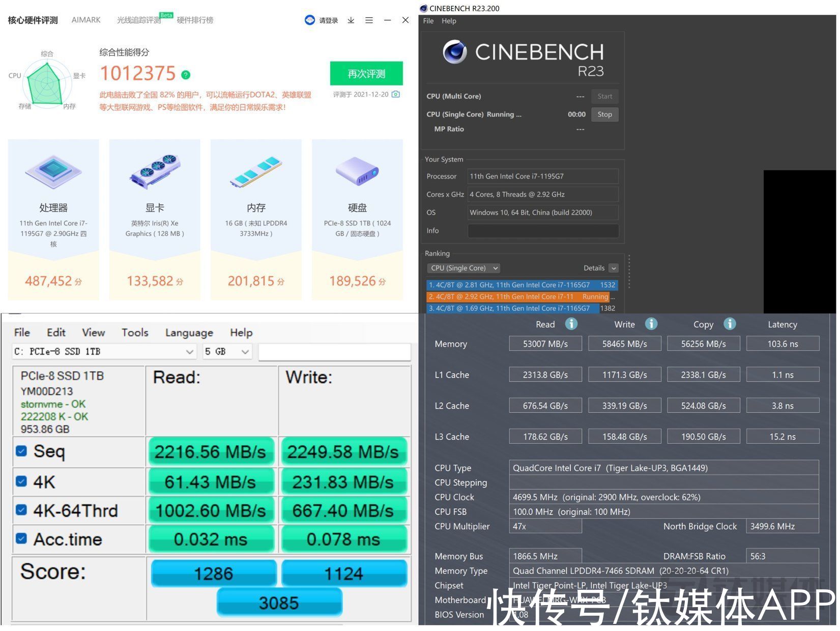Viewport: 840px width, 631px height.
Task: Open the Help menu in AS SSD Benchmark
Action: [x=241, y=333]
